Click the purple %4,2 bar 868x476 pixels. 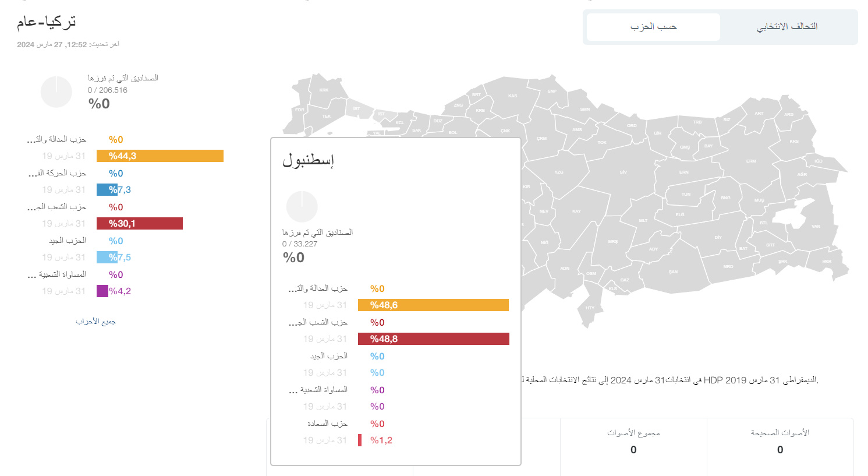102,291
